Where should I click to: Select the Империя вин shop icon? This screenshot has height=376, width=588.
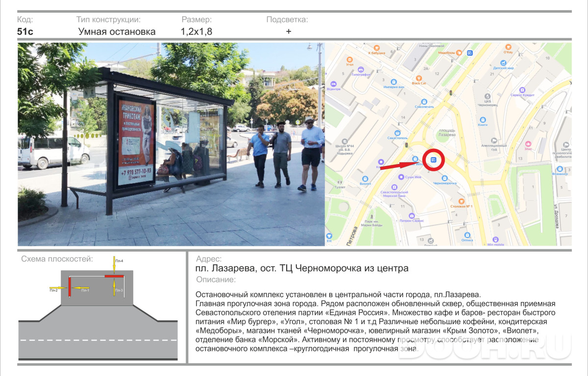pyautogui.click(x=393, y=82)
